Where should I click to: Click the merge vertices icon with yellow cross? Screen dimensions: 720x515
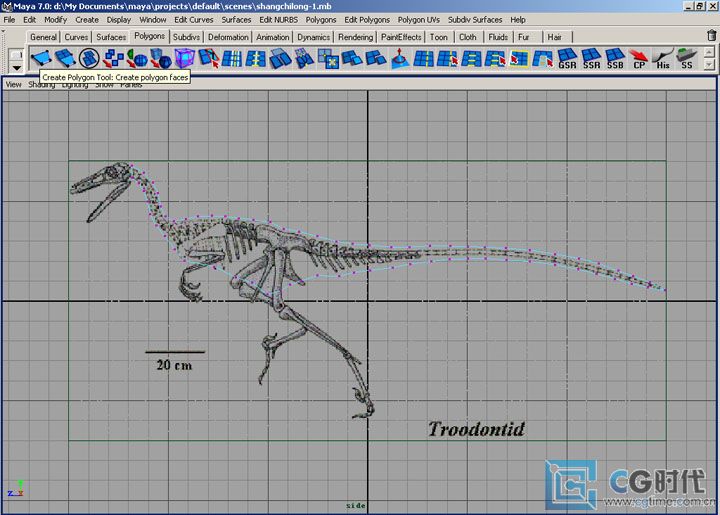pos(328,58)
